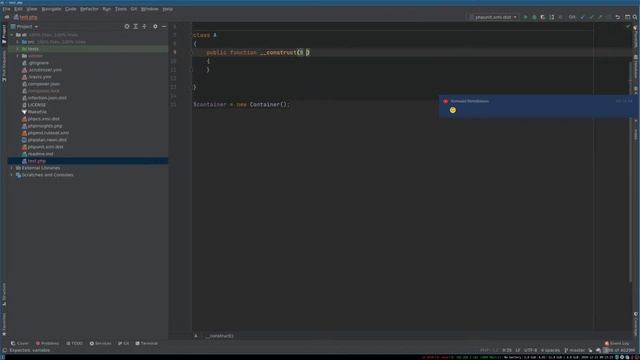Open the Project tool window side tab
Viewport: 640px width, 360px height.
pos(4,34)
